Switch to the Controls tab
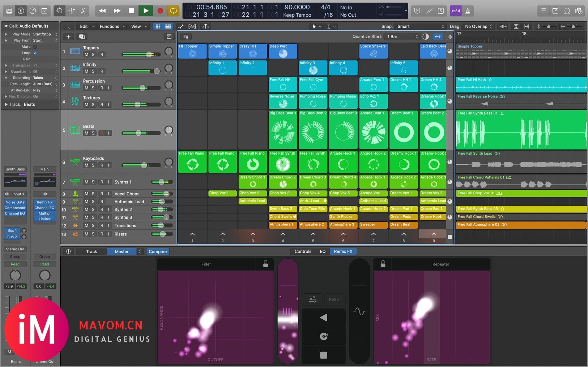The image size is (588, 367). coord(303,251)
